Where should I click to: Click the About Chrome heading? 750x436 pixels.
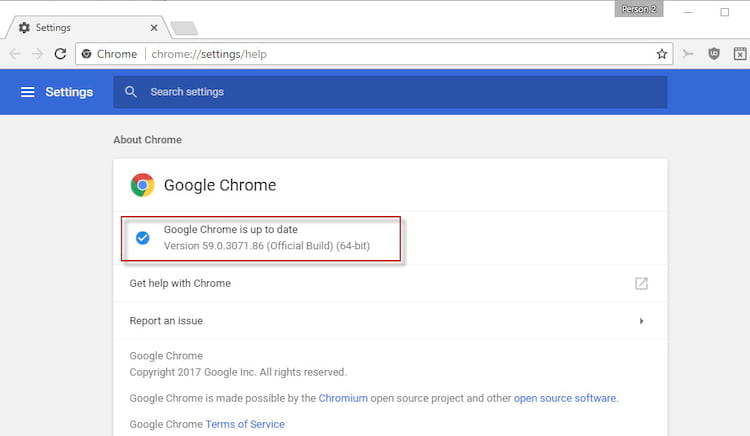point(147,140)
